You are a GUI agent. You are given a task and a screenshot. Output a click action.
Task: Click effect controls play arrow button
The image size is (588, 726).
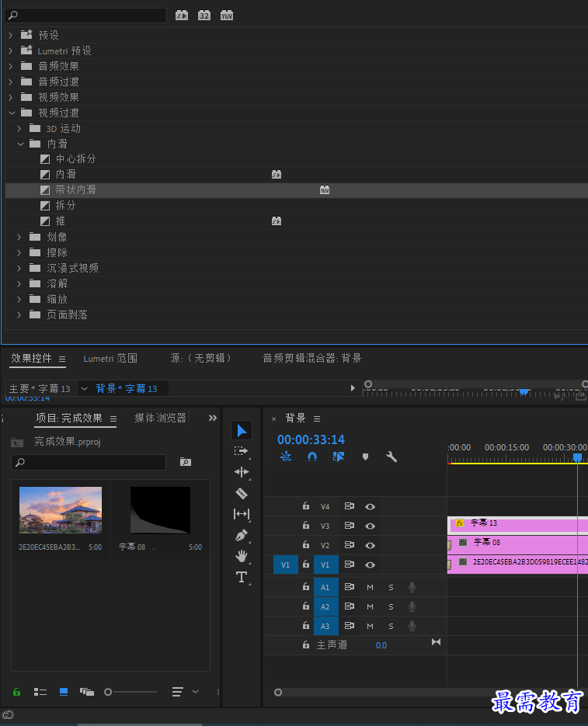coord(353,388)
